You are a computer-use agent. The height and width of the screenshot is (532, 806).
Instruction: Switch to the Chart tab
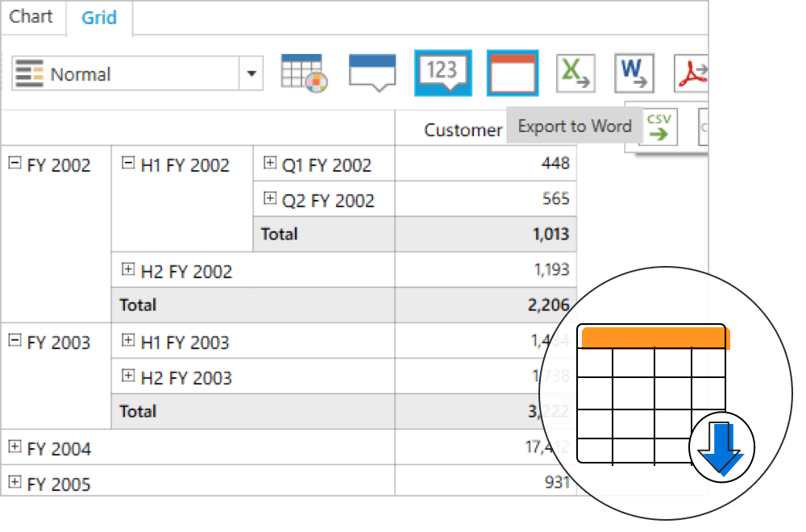point(31,17)
